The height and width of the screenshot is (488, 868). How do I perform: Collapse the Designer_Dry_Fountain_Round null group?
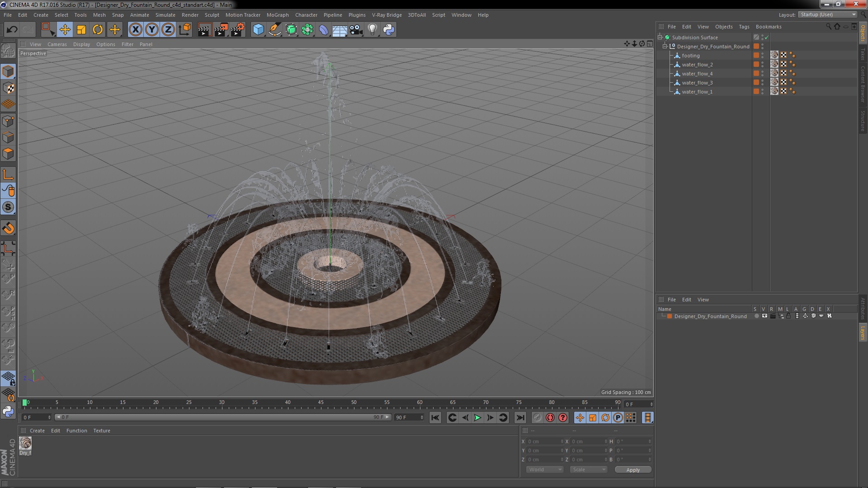(665, 46)
